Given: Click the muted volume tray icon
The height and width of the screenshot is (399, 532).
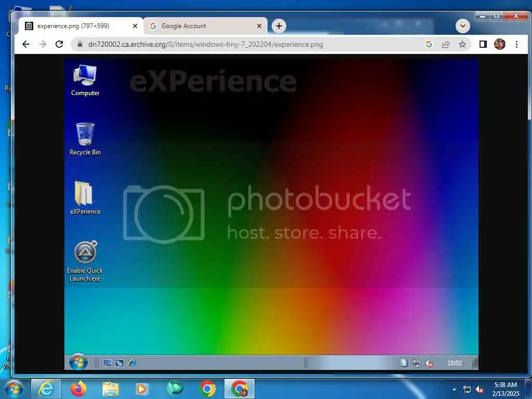Looking at the screenshot, I should point(480,390).
